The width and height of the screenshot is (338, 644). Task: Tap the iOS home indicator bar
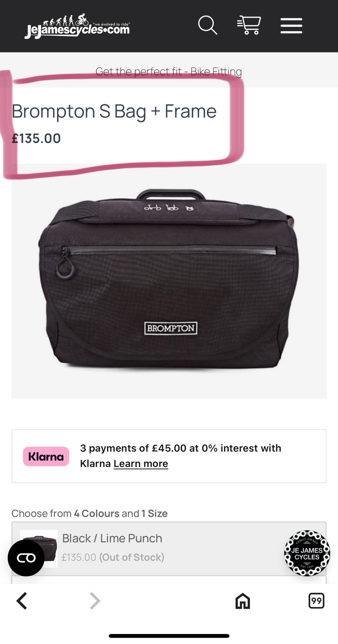[169, 636]
